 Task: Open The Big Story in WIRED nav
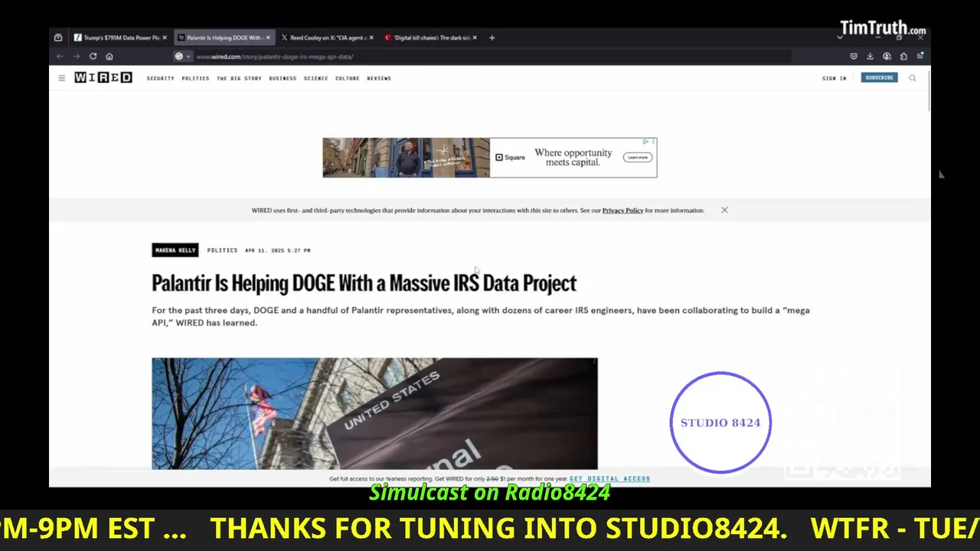239,78
